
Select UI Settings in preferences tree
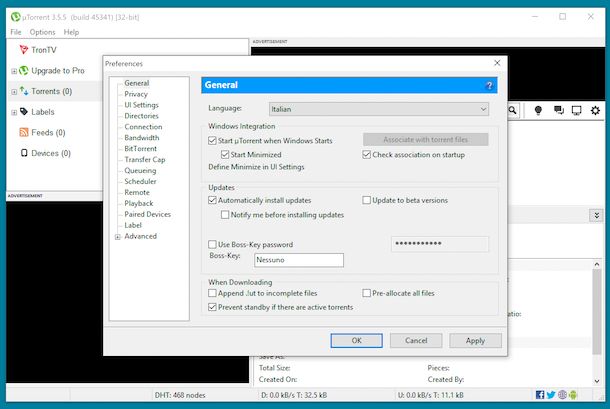click(141, 105)
